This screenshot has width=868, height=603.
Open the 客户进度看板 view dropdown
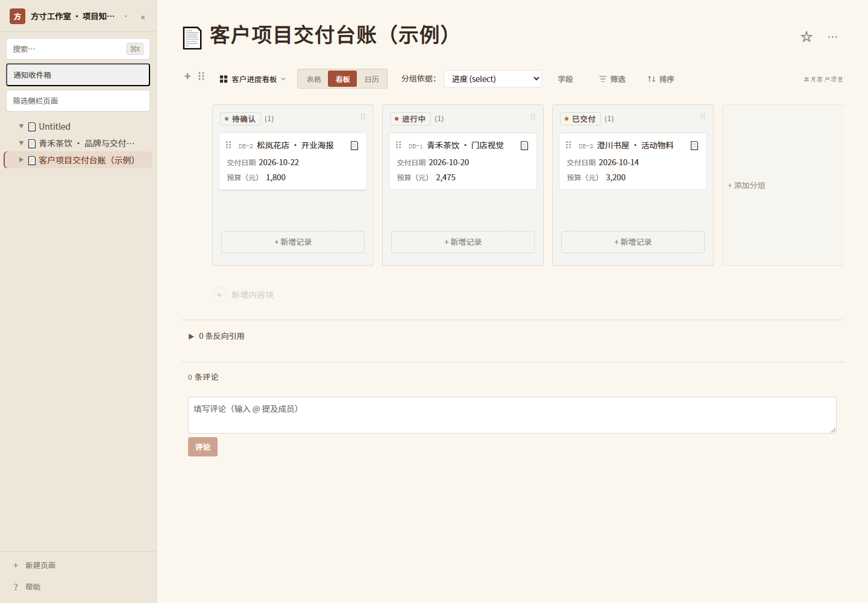pos(253,79)
